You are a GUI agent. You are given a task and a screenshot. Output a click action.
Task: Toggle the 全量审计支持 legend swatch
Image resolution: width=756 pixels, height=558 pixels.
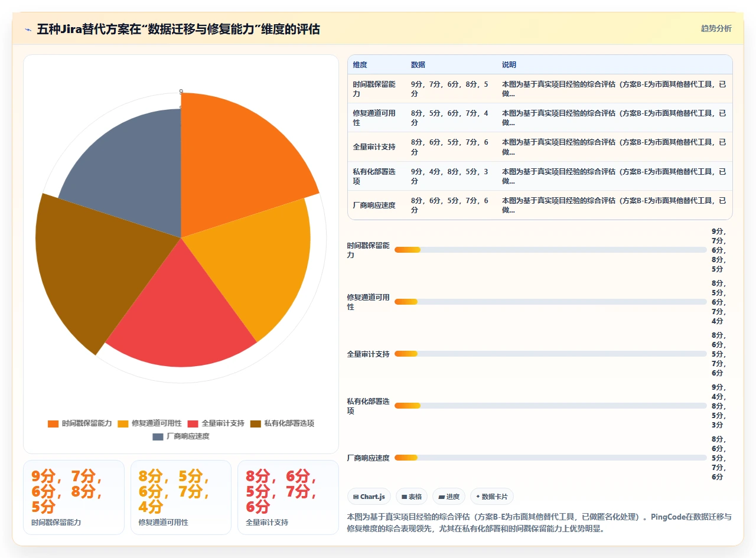(193, 423)
